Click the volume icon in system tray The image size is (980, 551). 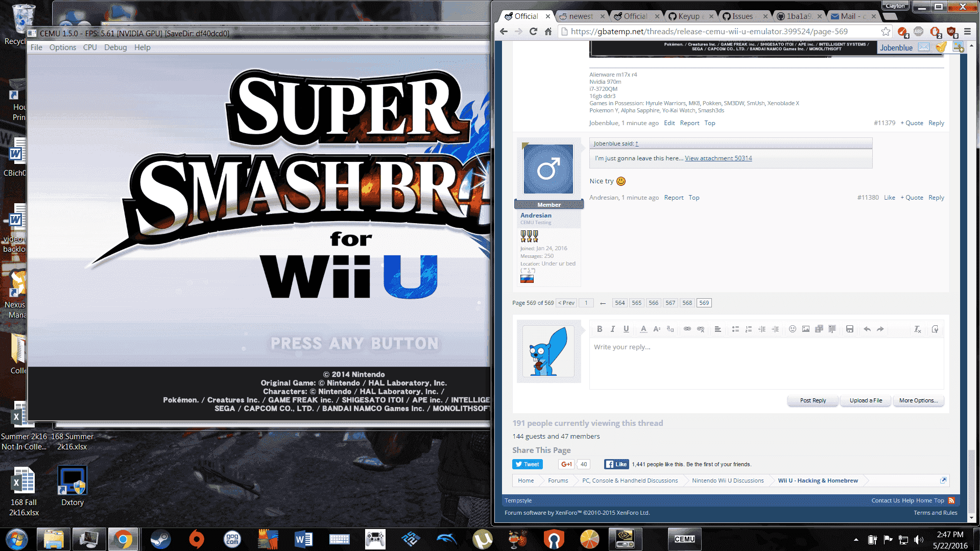tap(919, 540)
